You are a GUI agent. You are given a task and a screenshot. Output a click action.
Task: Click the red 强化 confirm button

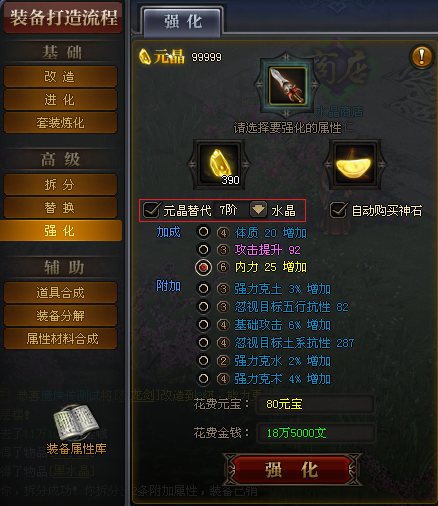tap(292, 470)
